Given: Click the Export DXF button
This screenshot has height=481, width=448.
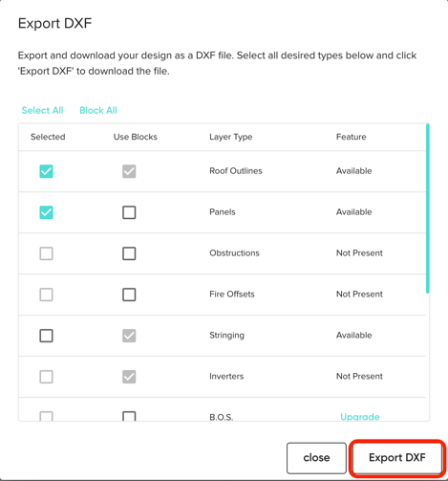Looking at the screenshot, I should pos(397,458).
